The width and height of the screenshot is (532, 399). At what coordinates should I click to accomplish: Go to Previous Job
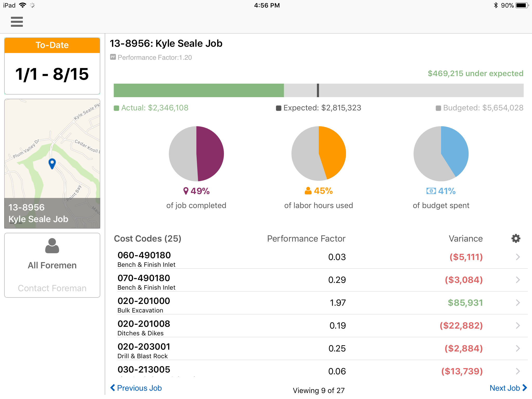[136, 388]
